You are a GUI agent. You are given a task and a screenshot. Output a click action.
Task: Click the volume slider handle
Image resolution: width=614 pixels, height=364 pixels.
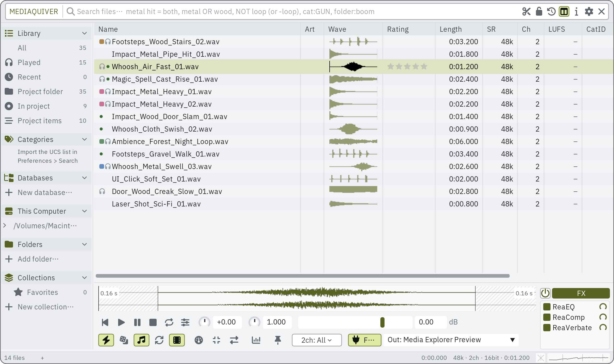[x=382, y=322]
